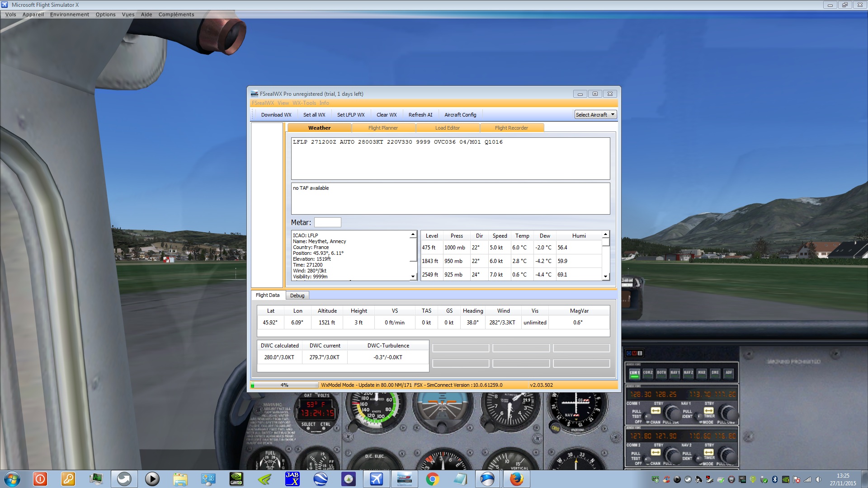Toggle DME audio panel button
The height and width of the screenshot is (488, 868).
(x=715, y=373)
